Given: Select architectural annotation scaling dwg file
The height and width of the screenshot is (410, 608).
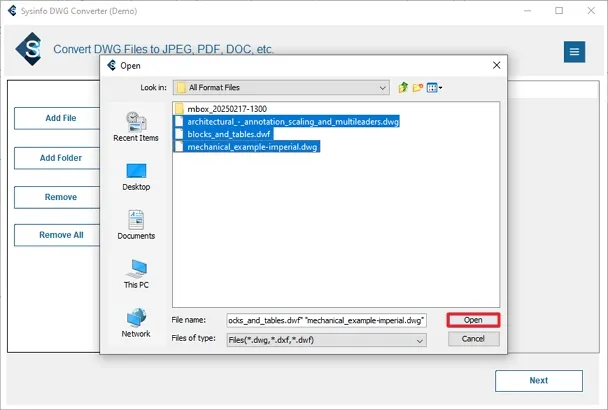Looking at the screenshot, I should (x=287, y=121).
